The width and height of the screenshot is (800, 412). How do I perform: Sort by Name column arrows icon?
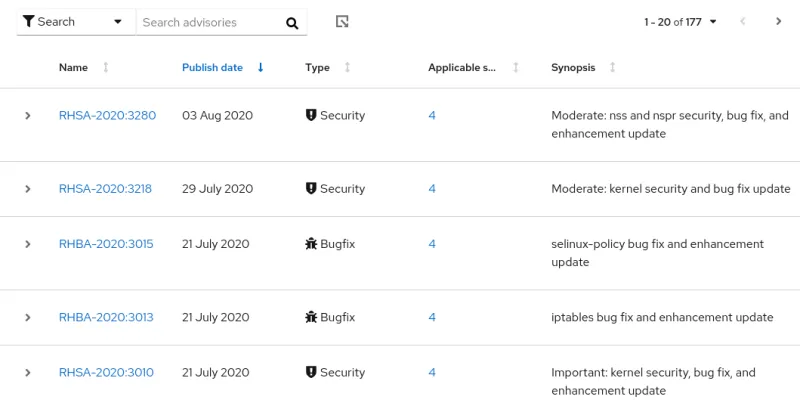pos(106,68)
